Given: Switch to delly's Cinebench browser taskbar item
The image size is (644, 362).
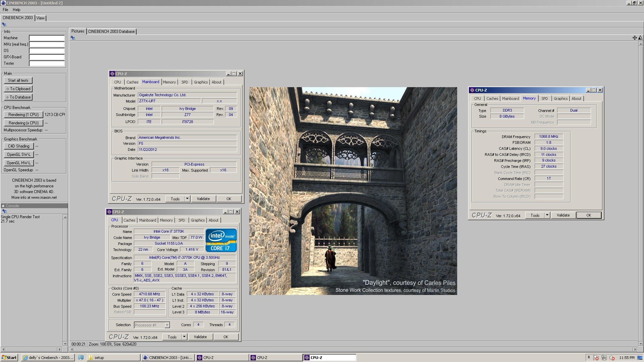Looking at the screenshot, I should click(48, 358).
